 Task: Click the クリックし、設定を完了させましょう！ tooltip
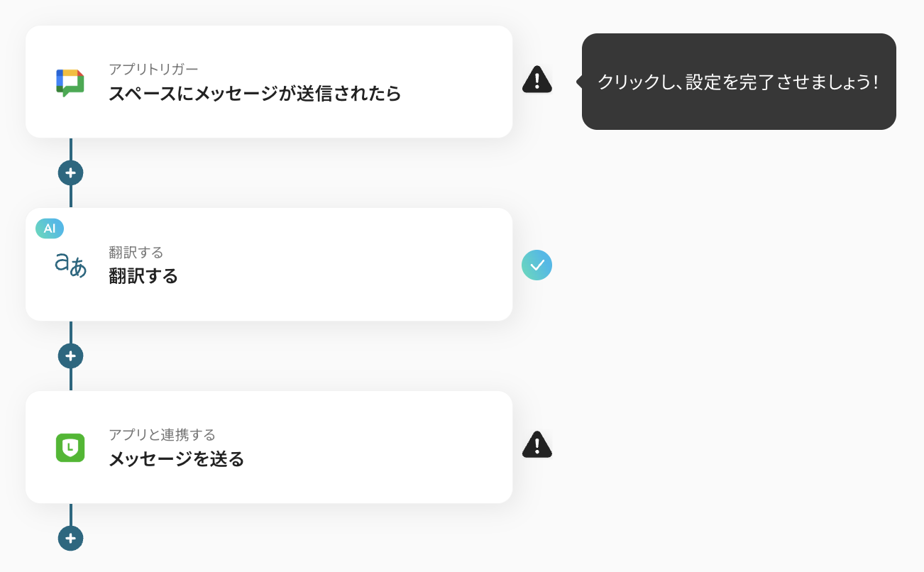point(739,82)
